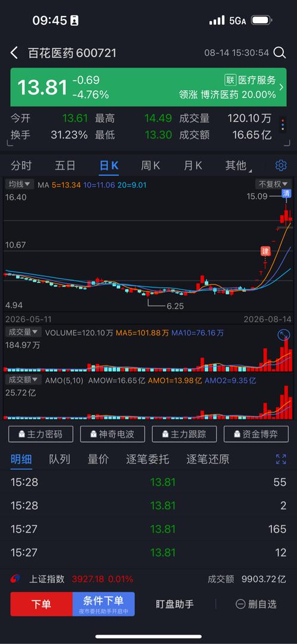This screenshot has width=297, height=644.
Task: Open 不复权 adjustment dropdown
Action: click(273, 184)
